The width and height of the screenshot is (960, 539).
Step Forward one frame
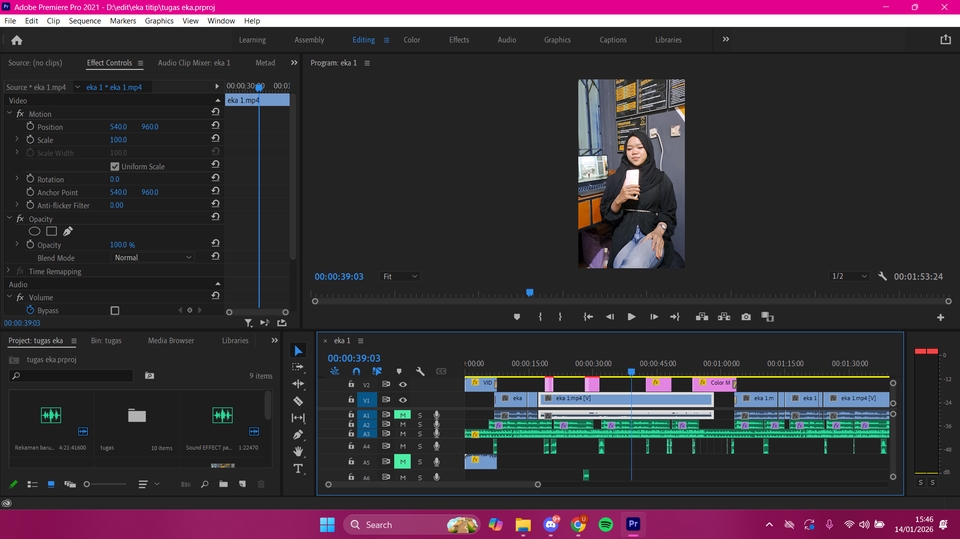(653, 317)
